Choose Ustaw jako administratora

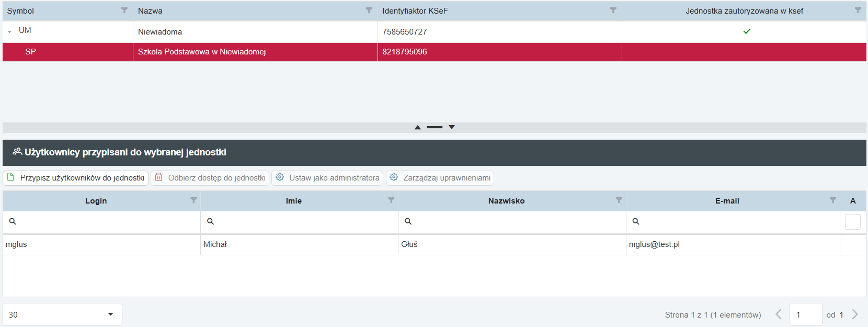pyautogui.click(x=327, y=178)
